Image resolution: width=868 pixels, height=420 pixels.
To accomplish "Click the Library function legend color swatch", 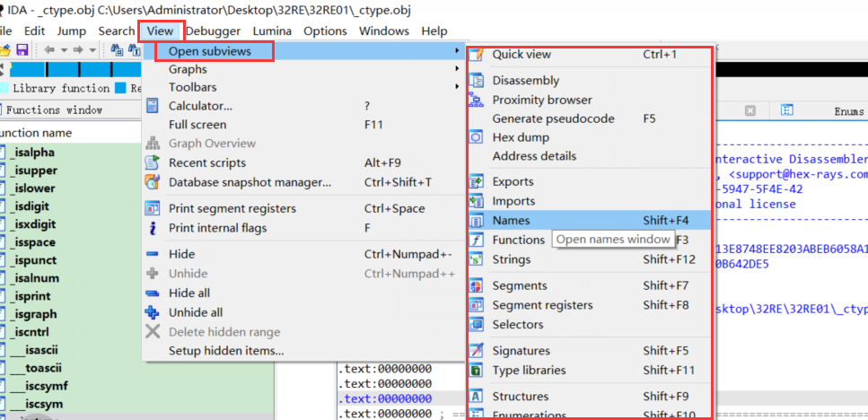I will pyautogui.click(x=4, y=89).
